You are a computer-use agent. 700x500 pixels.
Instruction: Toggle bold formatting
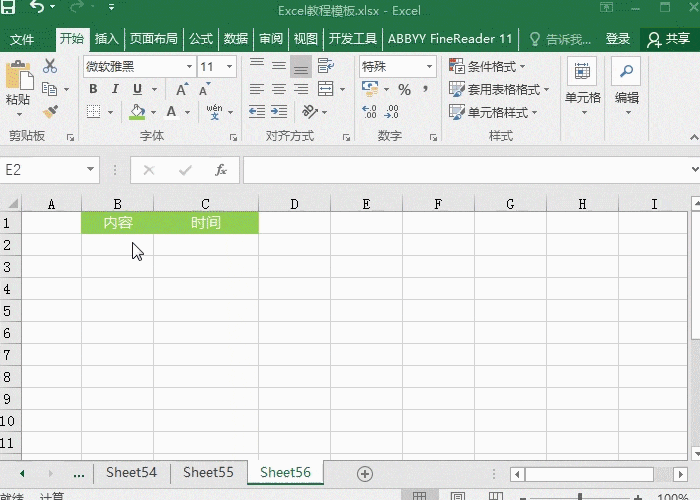pyautogui.click(x=93, y=89)
